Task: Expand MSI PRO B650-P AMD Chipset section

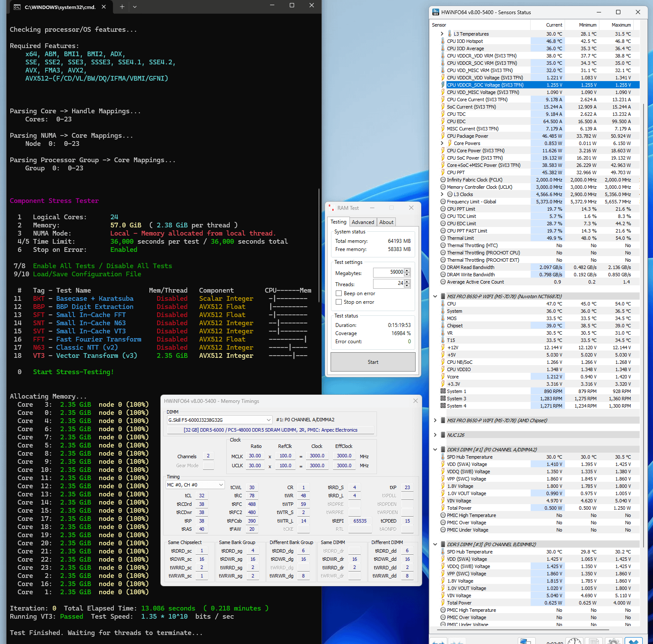Action: [x=435, y=420]
